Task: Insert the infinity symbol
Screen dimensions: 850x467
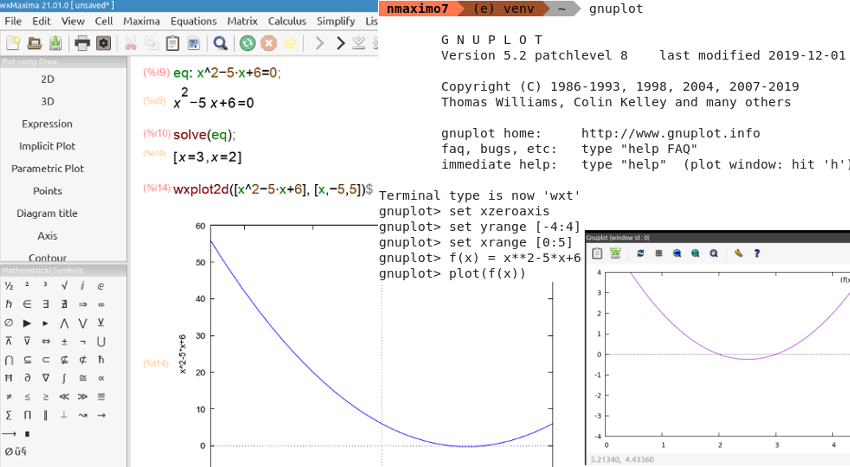Action: click(x=101, y=304)
